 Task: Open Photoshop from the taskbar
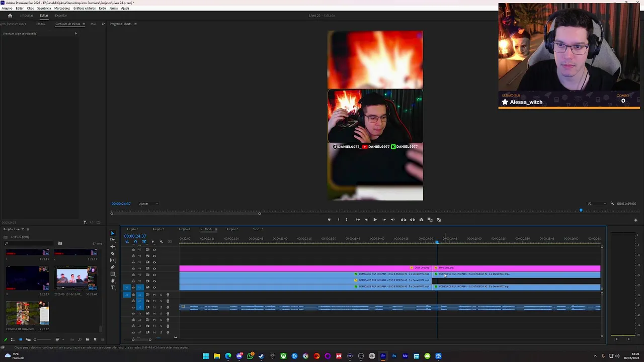pos(394,356)
